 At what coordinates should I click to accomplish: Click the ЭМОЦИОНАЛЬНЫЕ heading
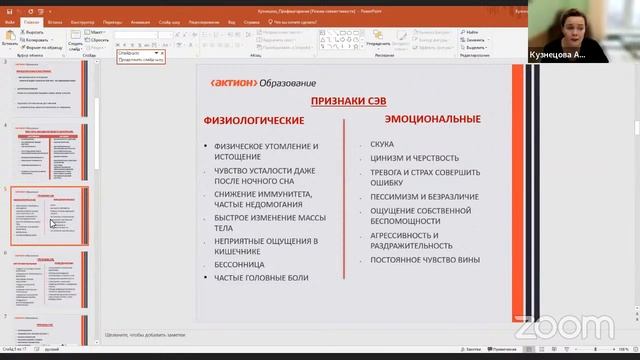(x=433, y=119)
